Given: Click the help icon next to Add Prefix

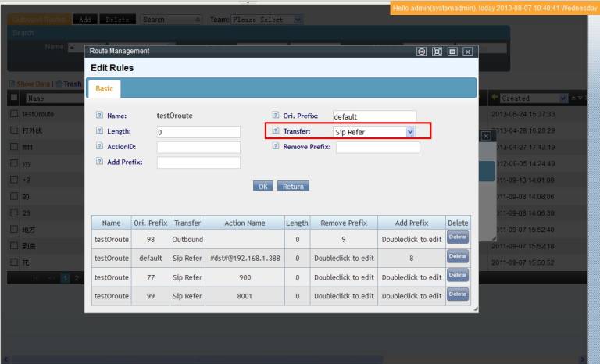Looking at the screenshot, I should 99,162.
